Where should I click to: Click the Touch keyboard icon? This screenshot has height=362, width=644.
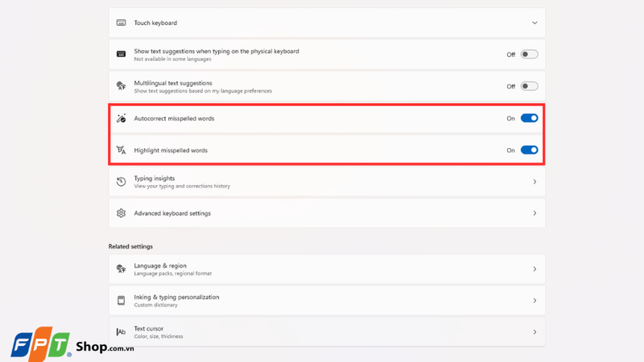tap(122, 23)
